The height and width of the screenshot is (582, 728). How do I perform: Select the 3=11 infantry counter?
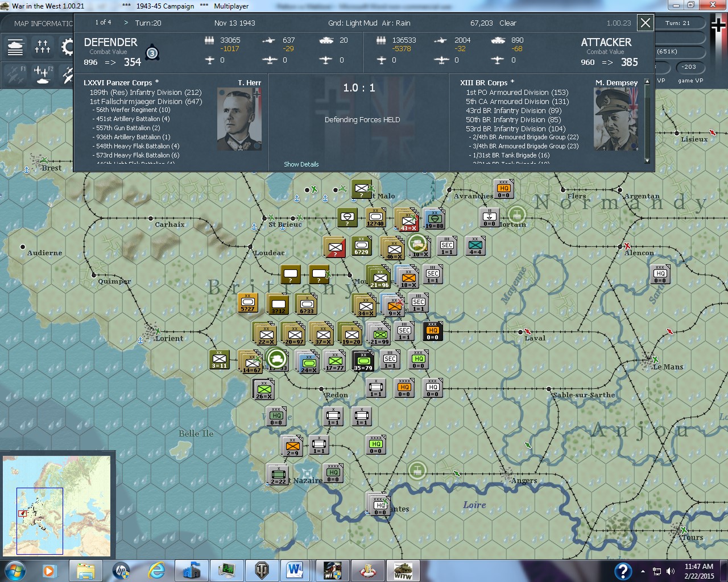pyautogui.click(x=220, y=360)
